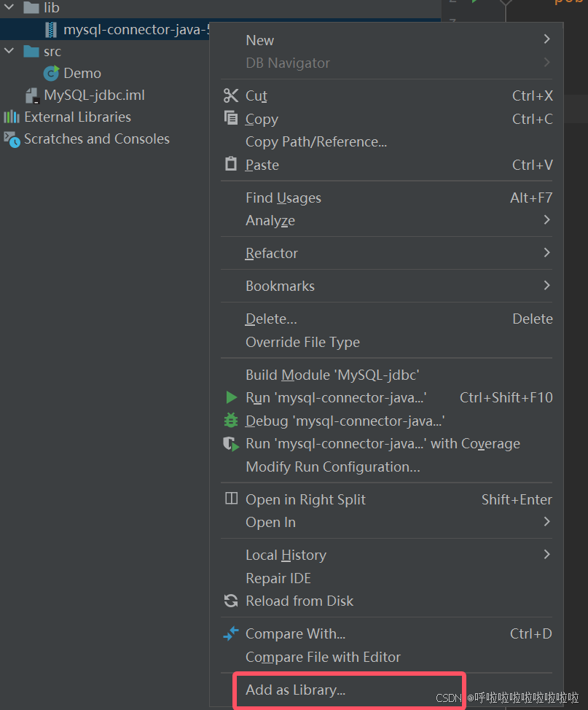Collapse the lib folder chevron

9,7
